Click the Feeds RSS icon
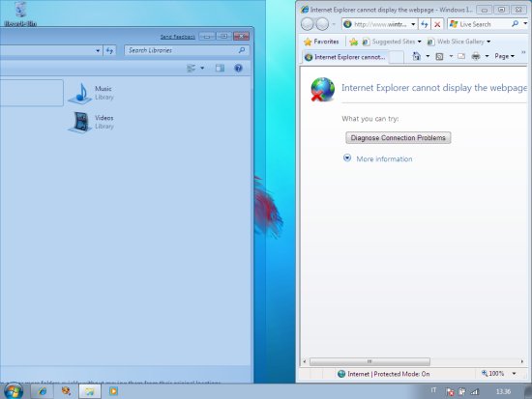This screenshot has width=532, height=399. [x=439, y=57]
